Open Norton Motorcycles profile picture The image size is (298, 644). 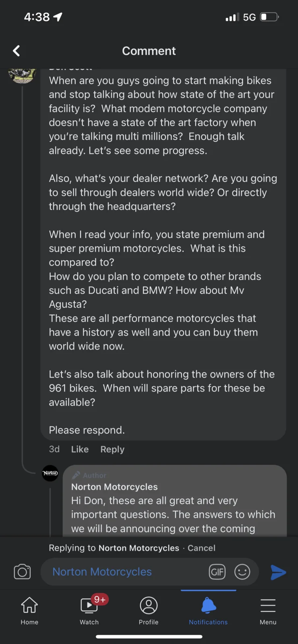click(x=50, y=473)
